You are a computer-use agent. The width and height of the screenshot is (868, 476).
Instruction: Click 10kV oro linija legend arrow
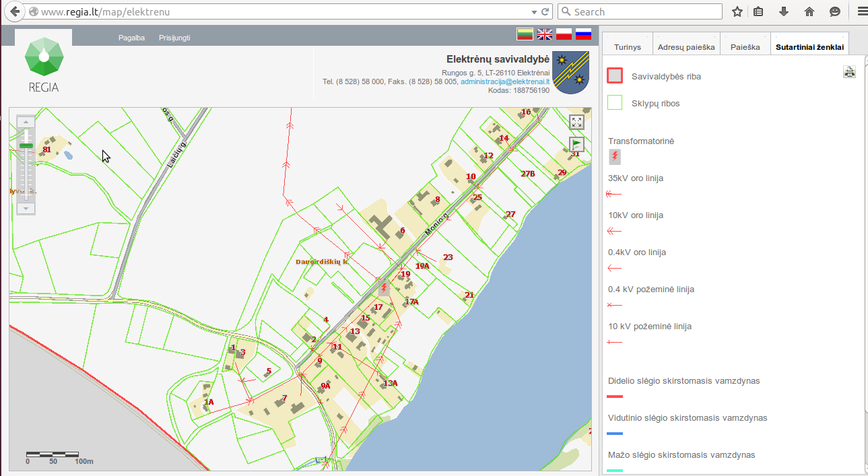614,231
